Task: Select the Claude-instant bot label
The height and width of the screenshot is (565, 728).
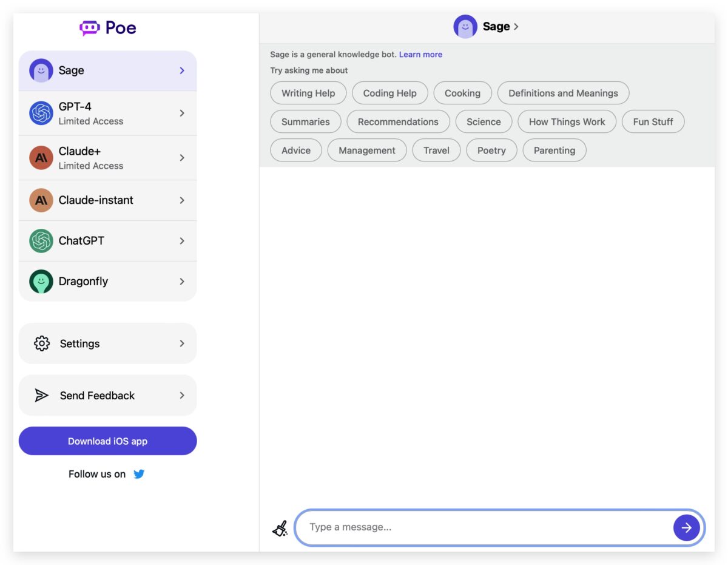Action: 96,200
